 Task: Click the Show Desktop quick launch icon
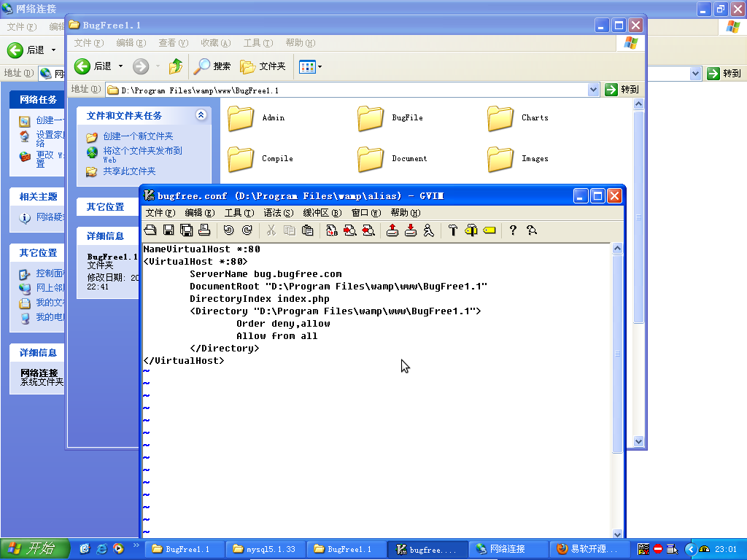point(85,549)
